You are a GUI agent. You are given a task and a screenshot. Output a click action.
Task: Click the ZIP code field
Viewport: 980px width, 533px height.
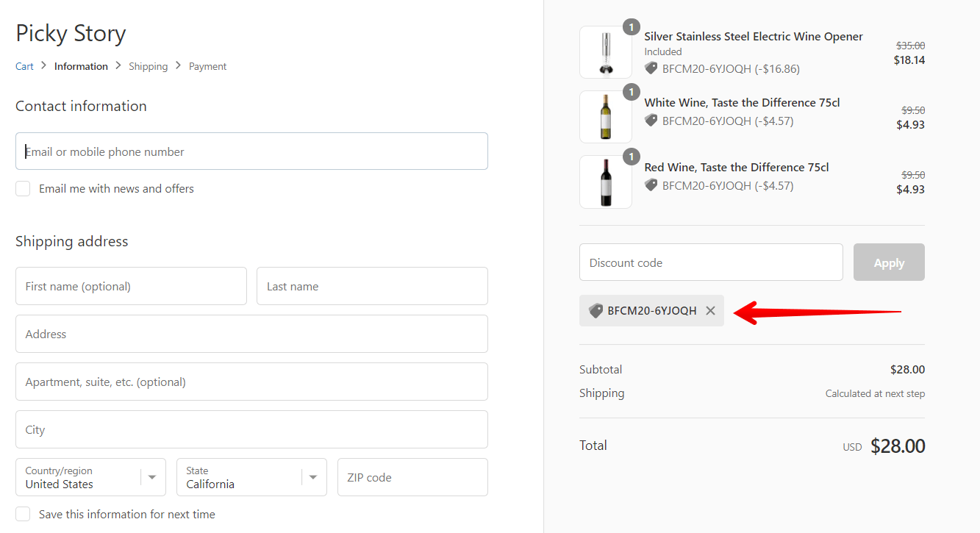412,476
